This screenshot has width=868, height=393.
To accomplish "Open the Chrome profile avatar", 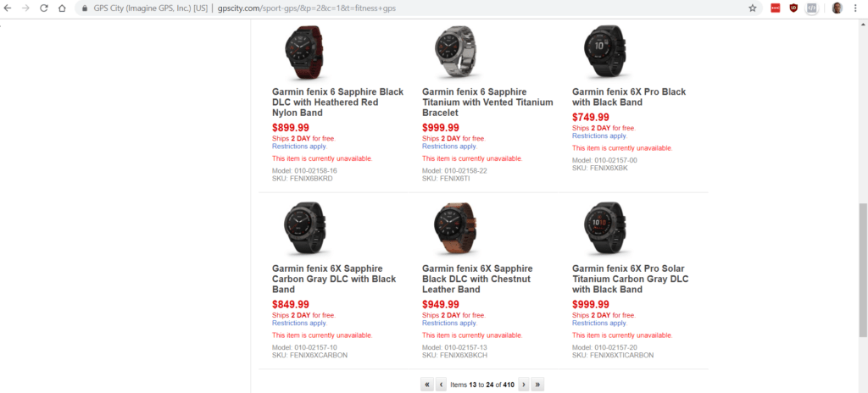I will click(x=837, y=8).
